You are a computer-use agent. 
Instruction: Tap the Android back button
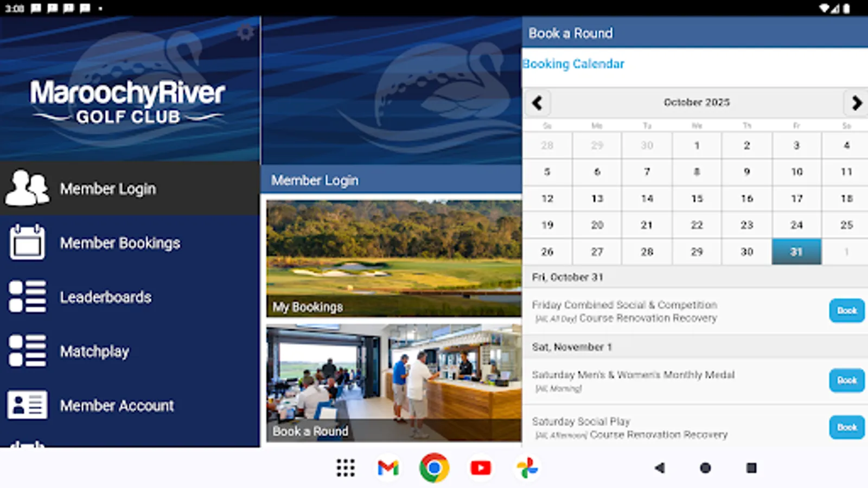coord(660,467)
